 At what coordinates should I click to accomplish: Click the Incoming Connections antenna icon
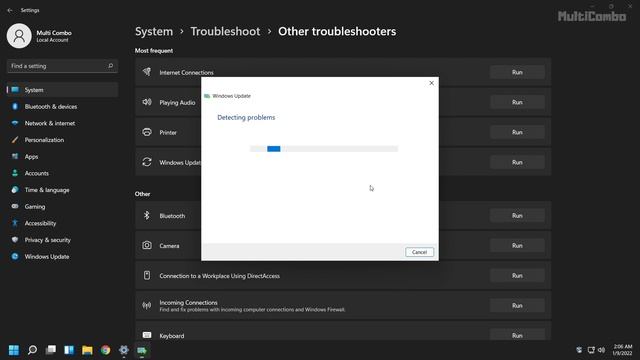pyautogui.click(x=147, y=305)
